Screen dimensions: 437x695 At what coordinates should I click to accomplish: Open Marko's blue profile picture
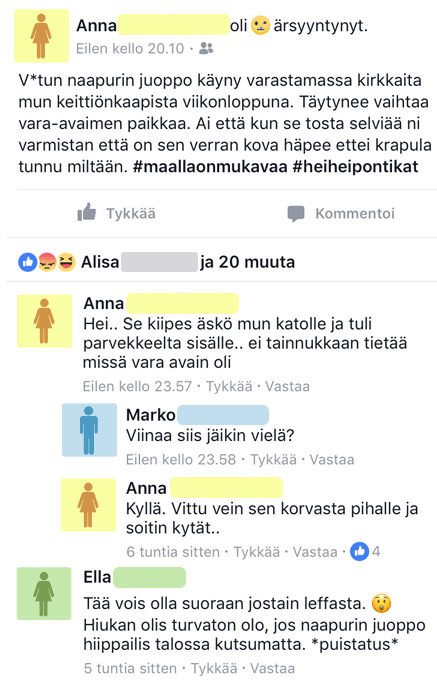pos(90,429)
